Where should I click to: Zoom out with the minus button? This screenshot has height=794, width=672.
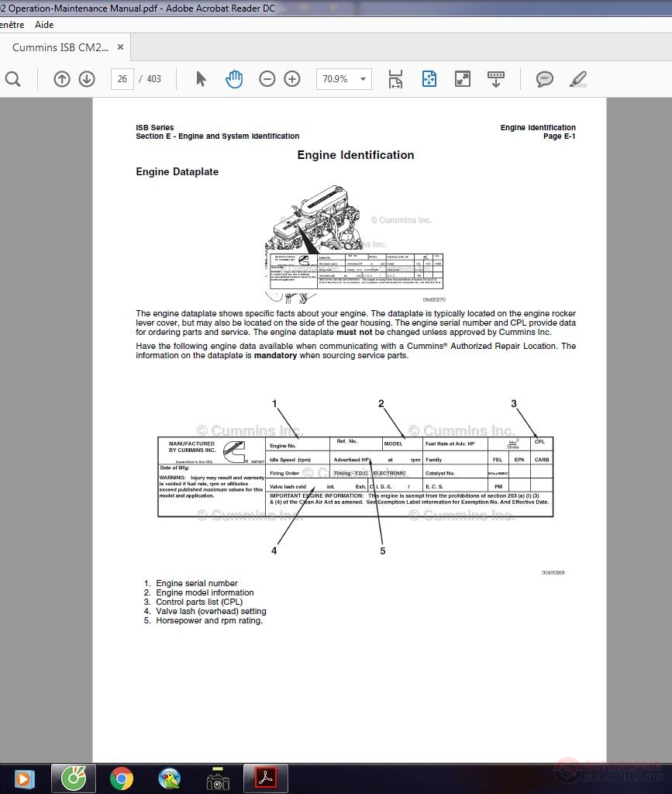point(267,79)
